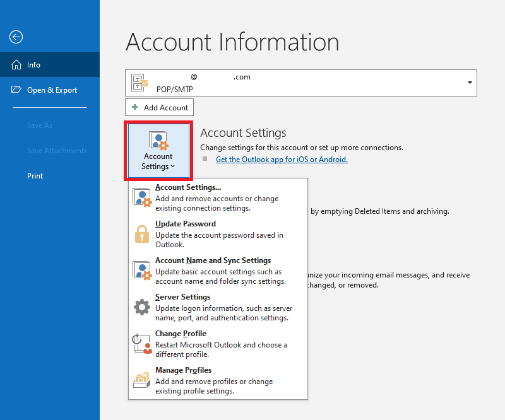Click the gear icon for Server Settings
Viewport: 505px width, 420px height.
click(x=141, y=307)
